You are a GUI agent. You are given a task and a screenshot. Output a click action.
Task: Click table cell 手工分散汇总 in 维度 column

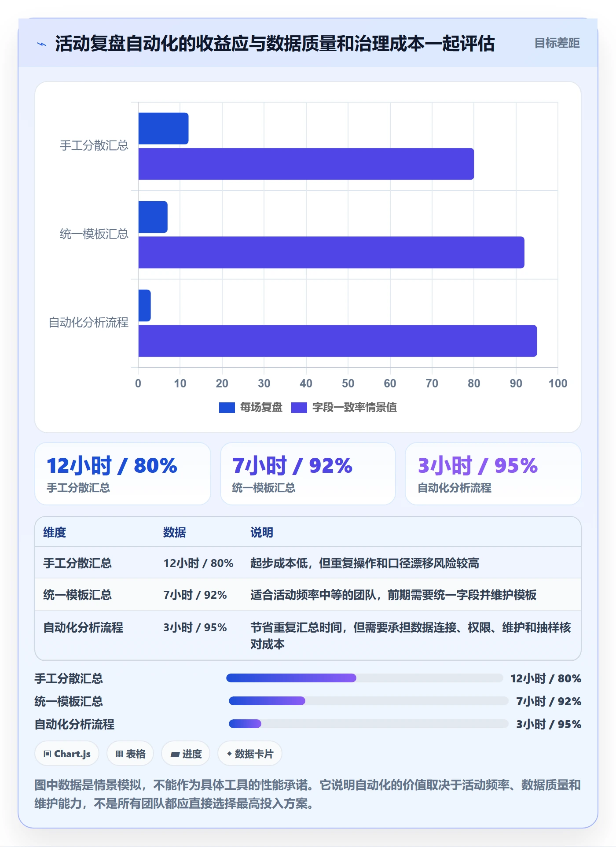click(77, 563)
